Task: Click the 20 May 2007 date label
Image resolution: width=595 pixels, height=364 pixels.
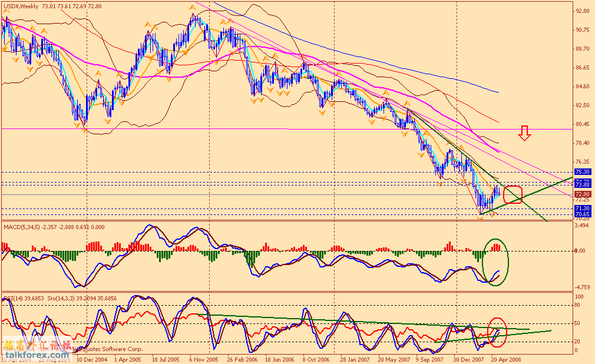Action: tap(394, 359)
